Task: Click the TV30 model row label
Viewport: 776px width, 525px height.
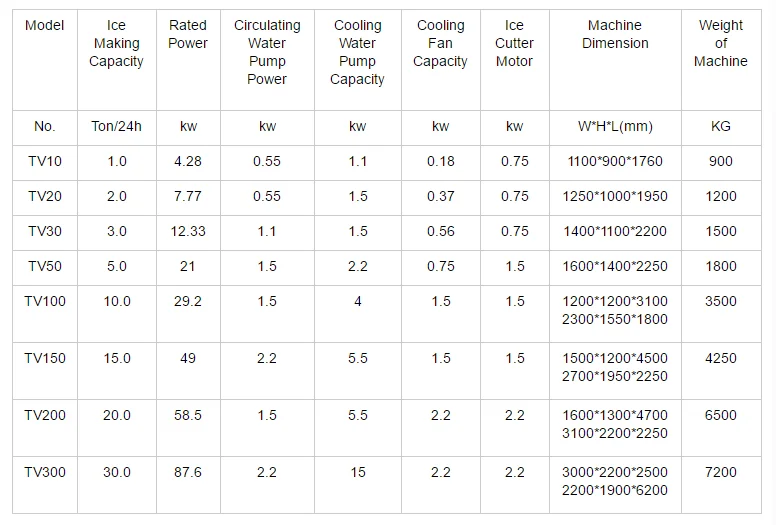Action: click(44, 231)
